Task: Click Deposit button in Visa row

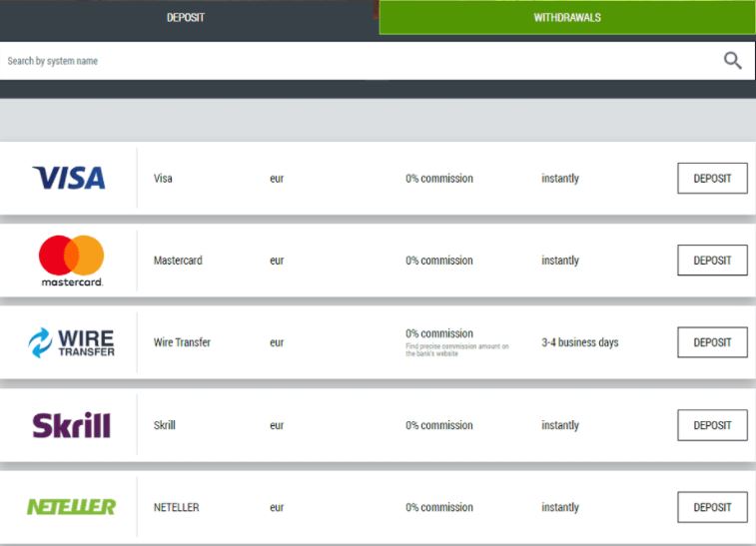Action: point(712,179)
